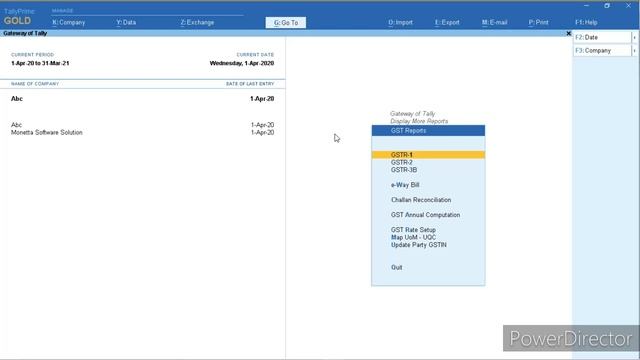Expand the arrow beside F3: Company
Viewport: 640px width, 360px height.
click(x=634, y=51)
